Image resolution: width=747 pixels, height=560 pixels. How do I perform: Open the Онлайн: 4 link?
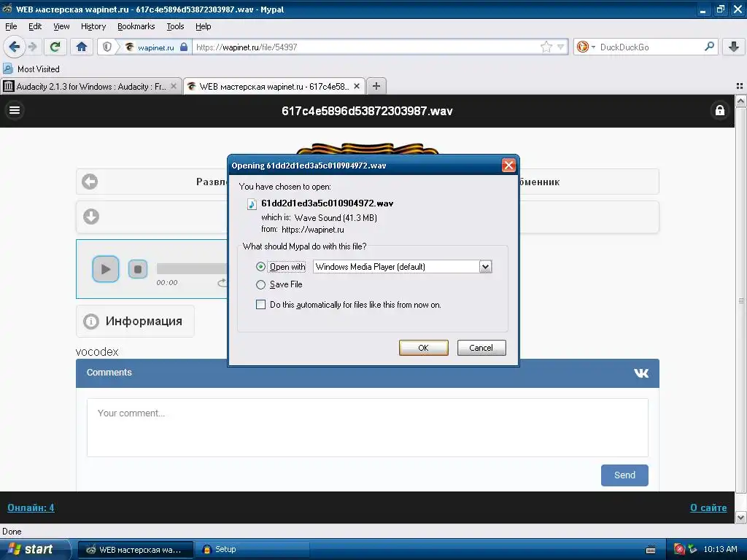point(31,507)
